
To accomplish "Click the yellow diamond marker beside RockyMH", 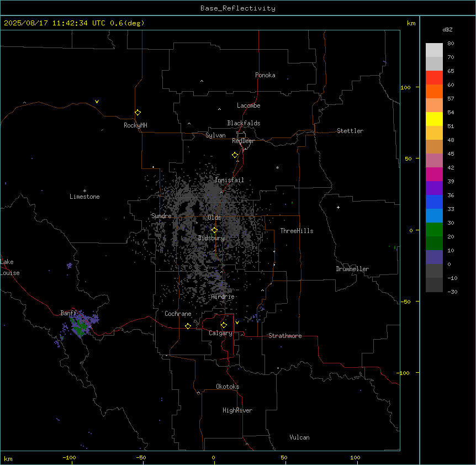I will pos(137,112).
